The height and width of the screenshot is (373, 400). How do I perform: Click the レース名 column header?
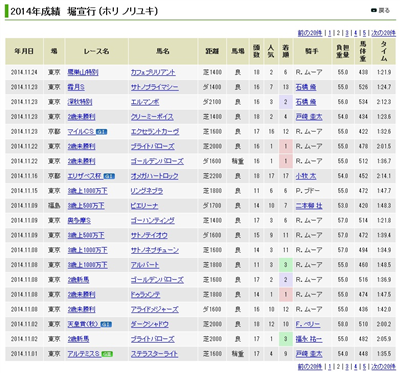[x=96, y=51]
